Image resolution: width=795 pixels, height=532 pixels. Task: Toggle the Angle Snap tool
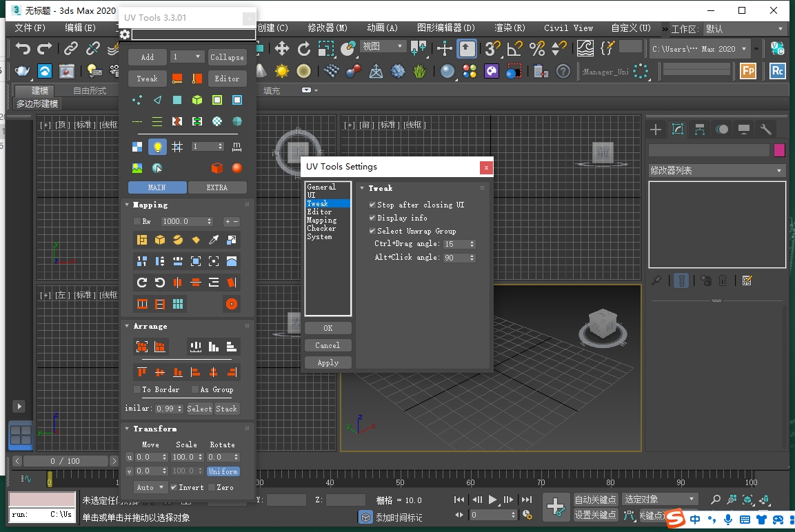514,49
